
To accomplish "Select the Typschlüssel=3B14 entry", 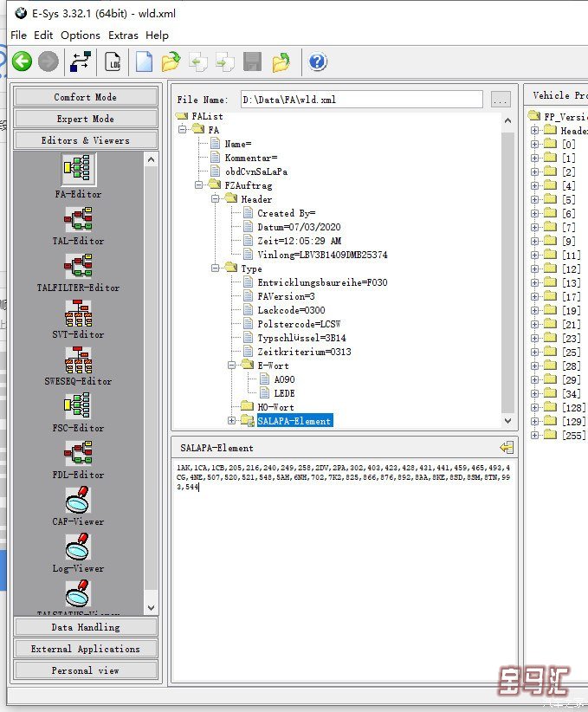I will pos(301,338).
